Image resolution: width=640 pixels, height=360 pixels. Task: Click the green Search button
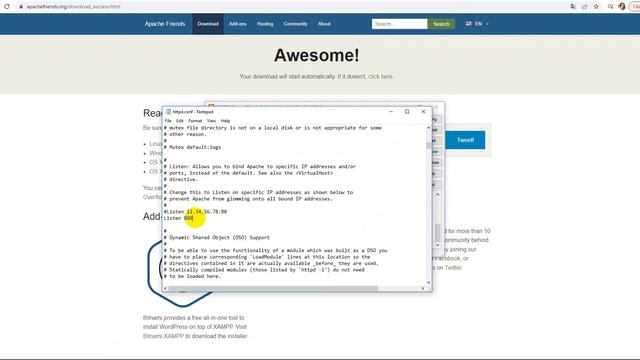441,24
